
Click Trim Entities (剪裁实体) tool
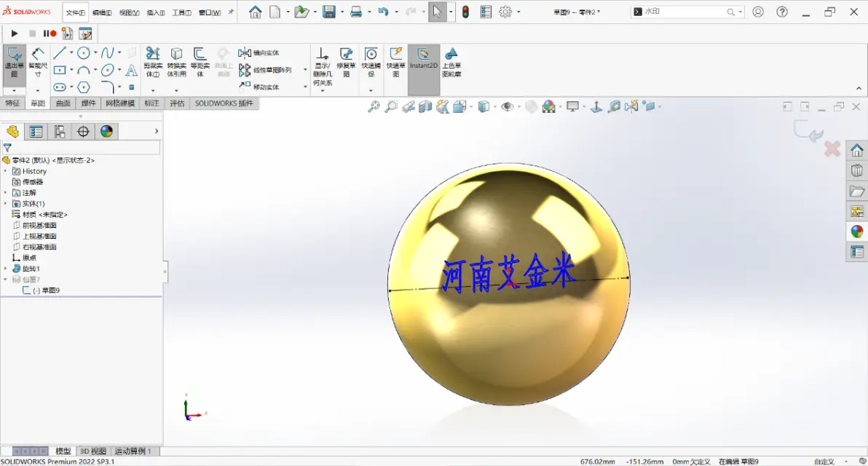pyautogui.click(x=153, y=62)
